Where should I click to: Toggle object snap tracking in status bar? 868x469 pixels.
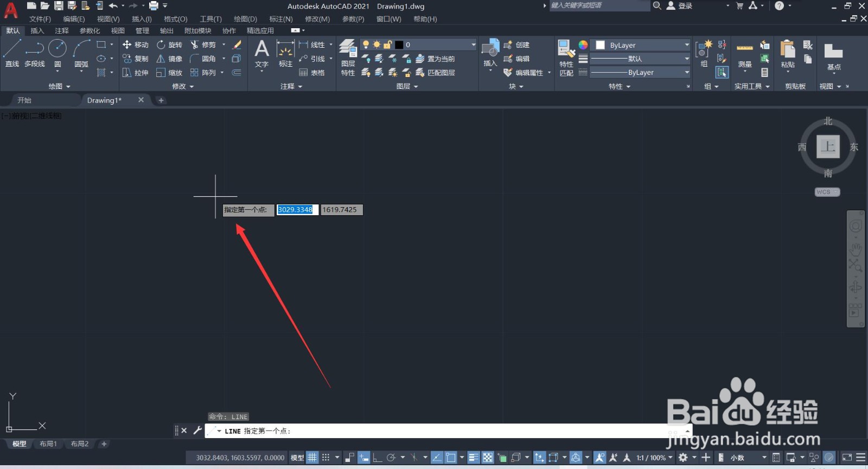tap(437, 458)
